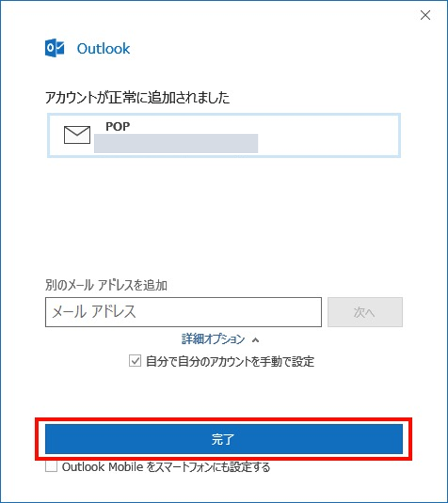Select the POP account card
This screenshot has width=448, height=503.
click(224, 135)
